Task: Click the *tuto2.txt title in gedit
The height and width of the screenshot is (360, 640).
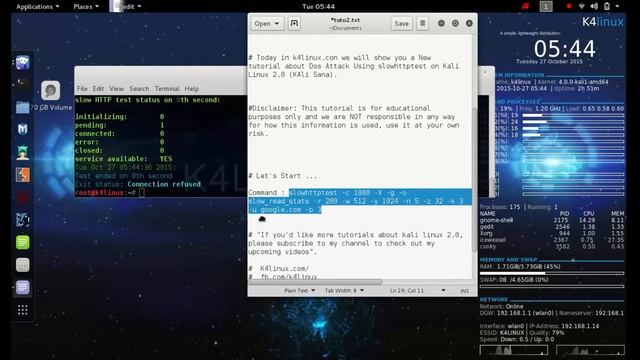Action: click(345, 20)
